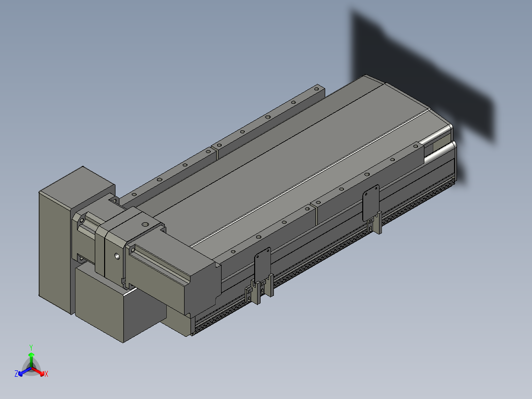Click the round hole on top of coupling bracket
The height and width of the screenshot is (399, 532).
[x=144, y=224]
